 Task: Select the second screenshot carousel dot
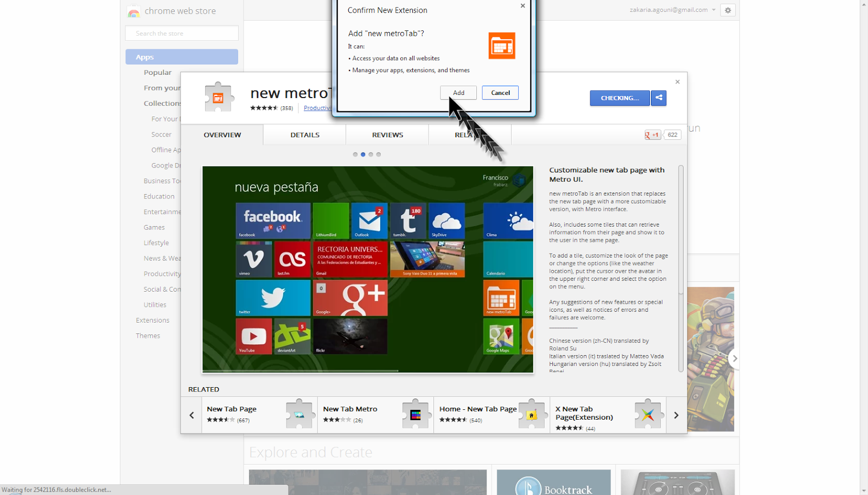(x=363, y=155)
